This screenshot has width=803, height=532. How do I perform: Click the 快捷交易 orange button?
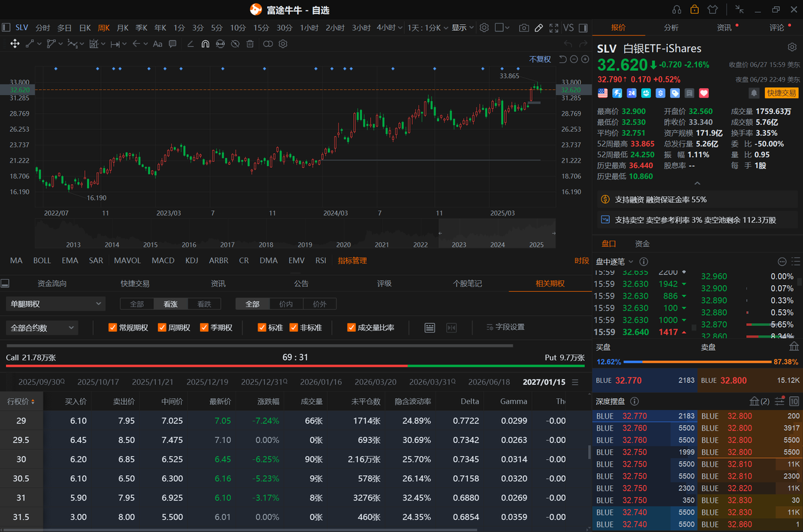click(x=782, y=93)
